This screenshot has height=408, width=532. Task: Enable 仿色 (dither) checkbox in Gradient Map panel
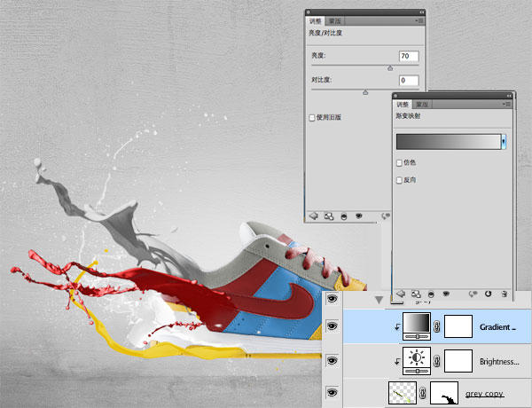tap(399, 163)
